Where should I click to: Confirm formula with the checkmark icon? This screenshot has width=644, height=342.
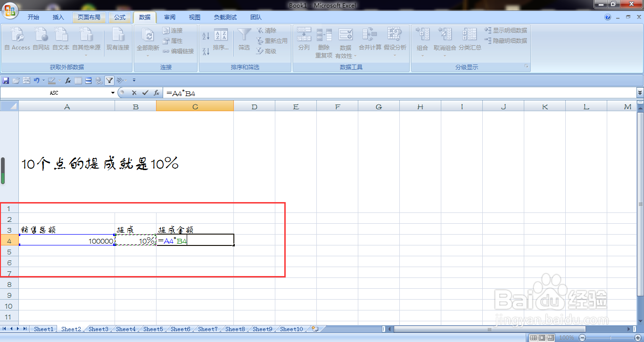coord(145,93)
